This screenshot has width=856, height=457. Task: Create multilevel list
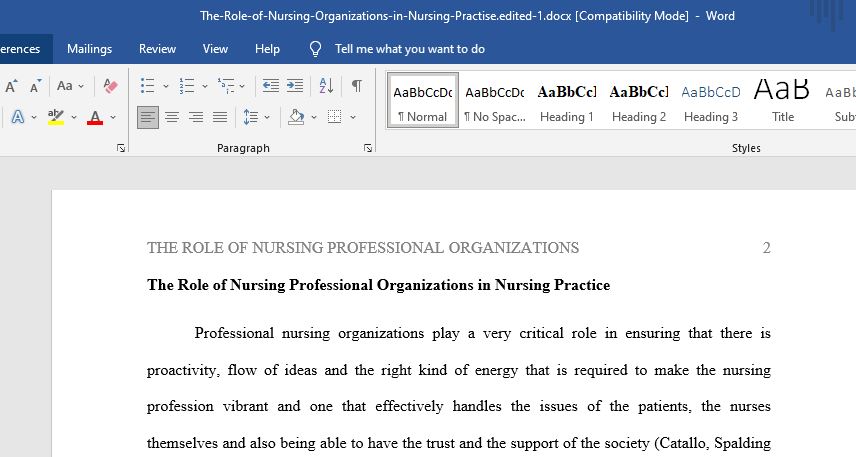(225, 86)
